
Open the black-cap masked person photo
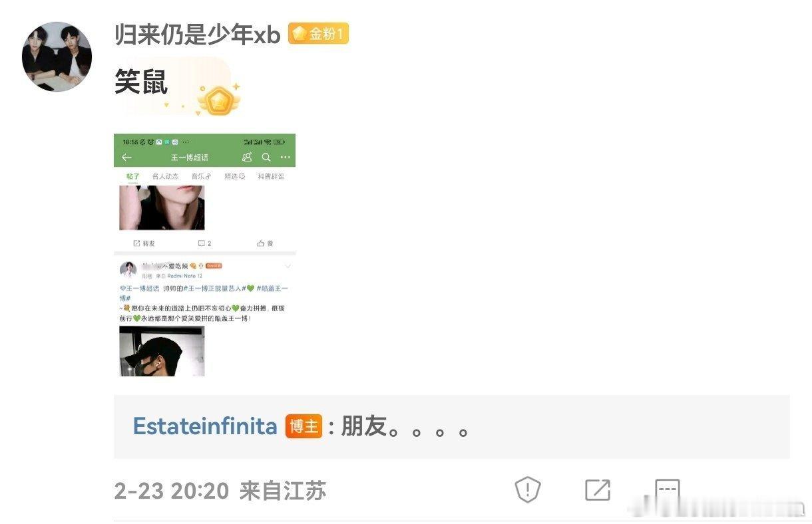pyautogui.click(x=162, y=351)
